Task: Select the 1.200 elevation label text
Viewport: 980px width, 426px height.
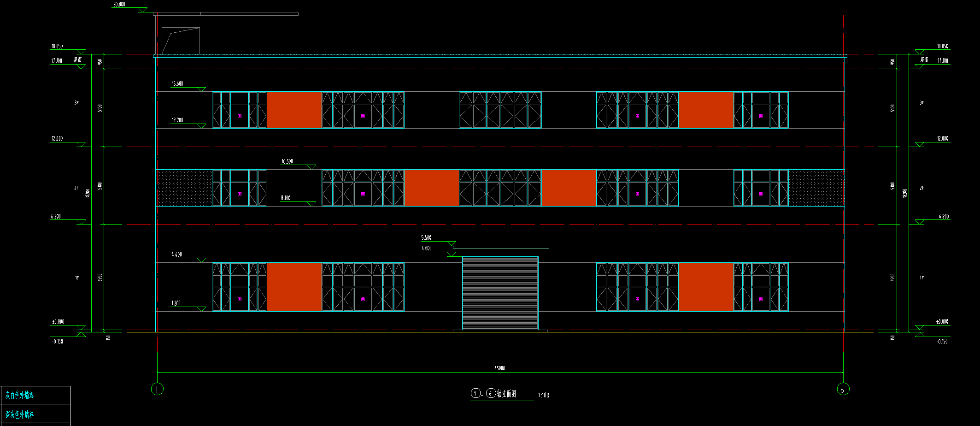Action: (176, 303)
